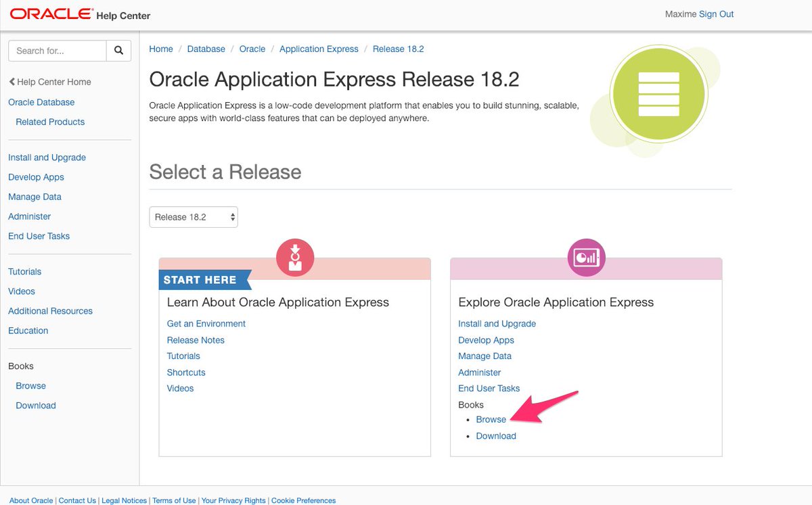This screenshot has height=505, width=812.
Task: Click About Oracle footer link
Action: click(31, 500)
